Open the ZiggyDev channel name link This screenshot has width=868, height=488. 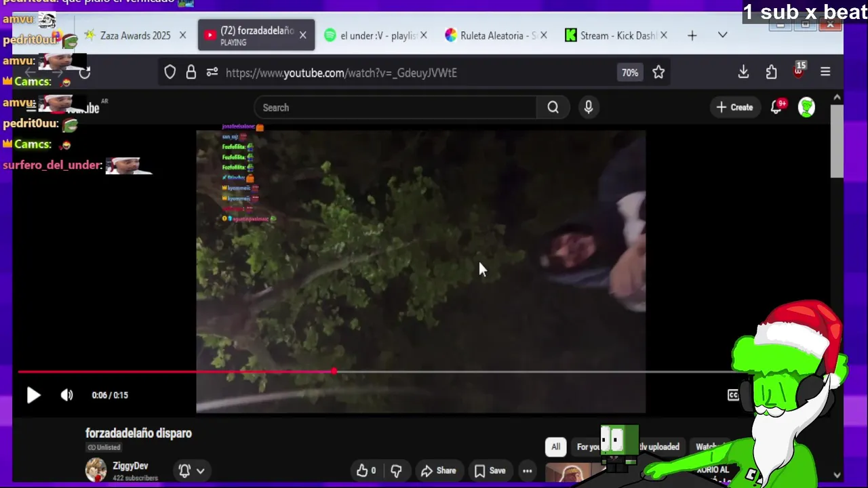coord(130,466)
